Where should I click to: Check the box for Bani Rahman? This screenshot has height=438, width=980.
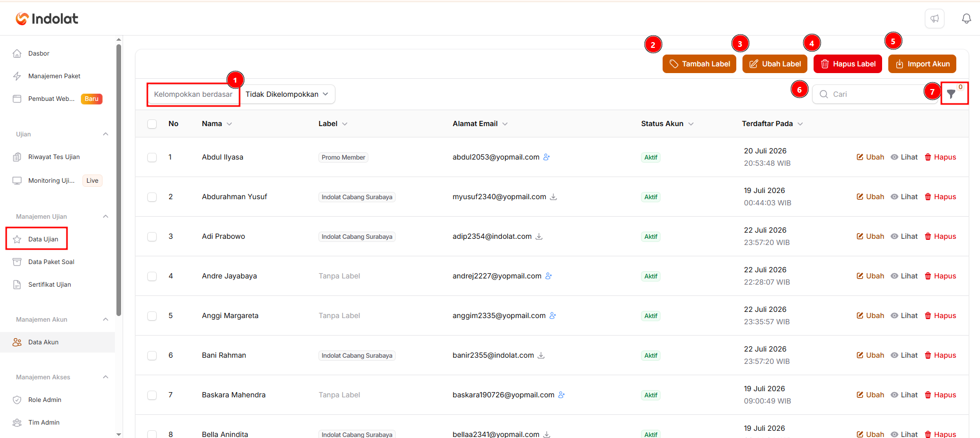click(152, 356)
